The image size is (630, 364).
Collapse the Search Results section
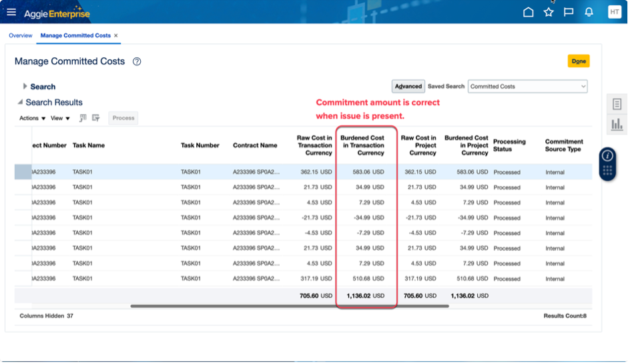pos(20,103)
